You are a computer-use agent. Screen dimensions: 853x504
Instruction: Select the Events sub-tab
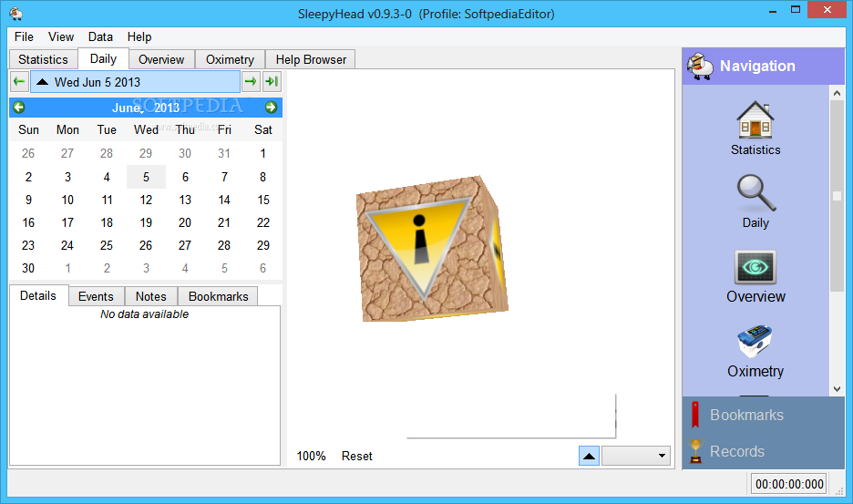tap(96, 296)
